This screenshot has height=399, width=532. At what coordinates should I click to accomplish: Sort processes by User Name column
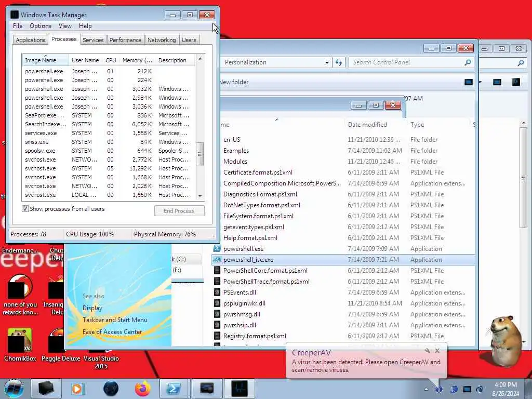(85, 60)
